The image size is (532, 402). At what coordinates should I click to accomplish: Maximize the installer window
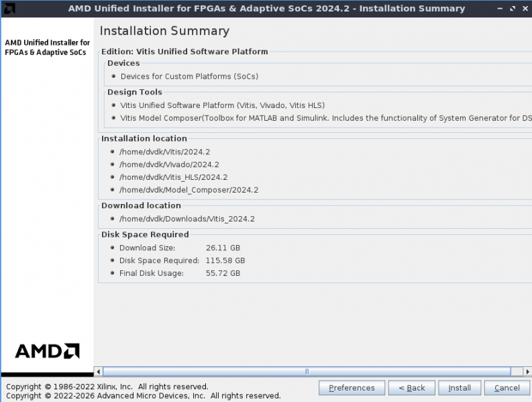click(x=513, y=9)
